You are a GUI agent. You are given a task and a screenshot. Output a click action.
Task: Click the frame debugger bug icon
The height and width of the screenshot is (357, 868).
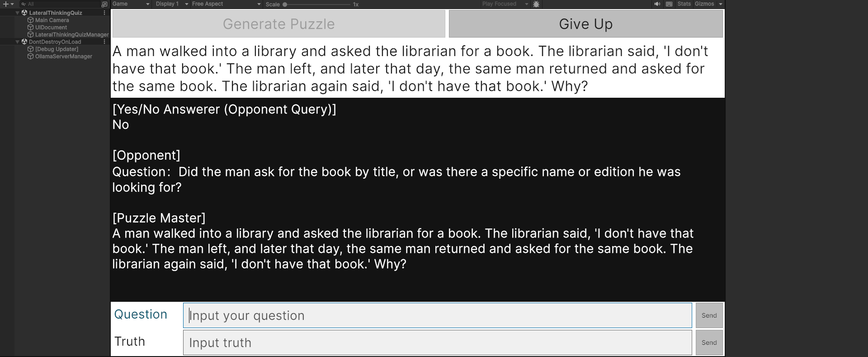(536, 4)
